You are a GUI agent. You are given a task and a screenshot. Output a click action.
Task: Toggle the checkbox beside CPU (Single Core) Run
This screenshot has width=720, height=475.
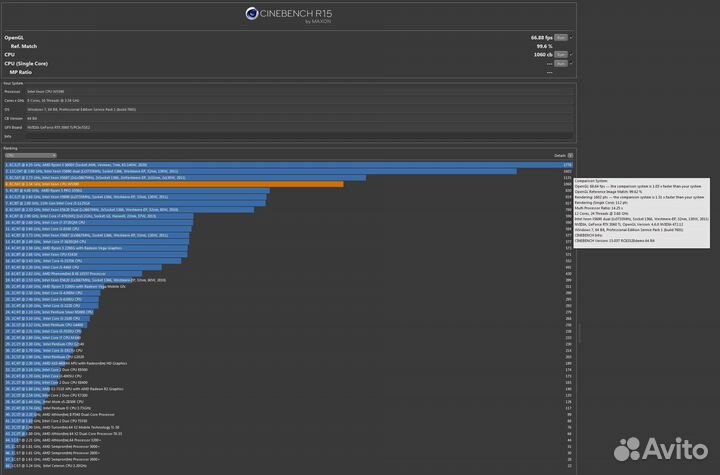pyautogui.click(x=571, y=63)
